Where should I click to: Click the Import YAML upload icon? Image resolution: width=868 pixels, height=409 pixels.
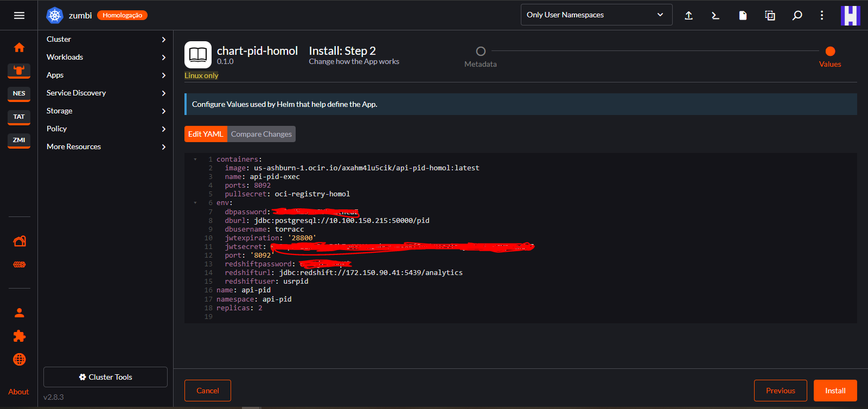[x=688, y=15]
